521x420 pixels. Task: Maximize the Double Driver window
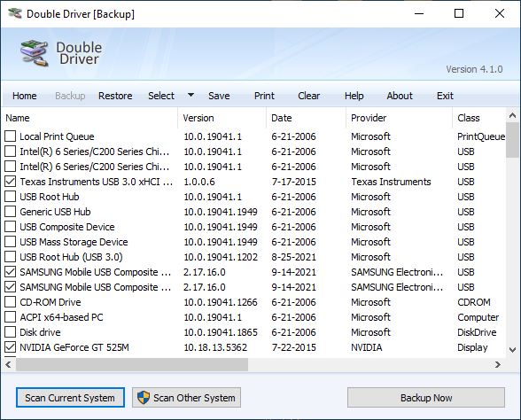(459, 13)
